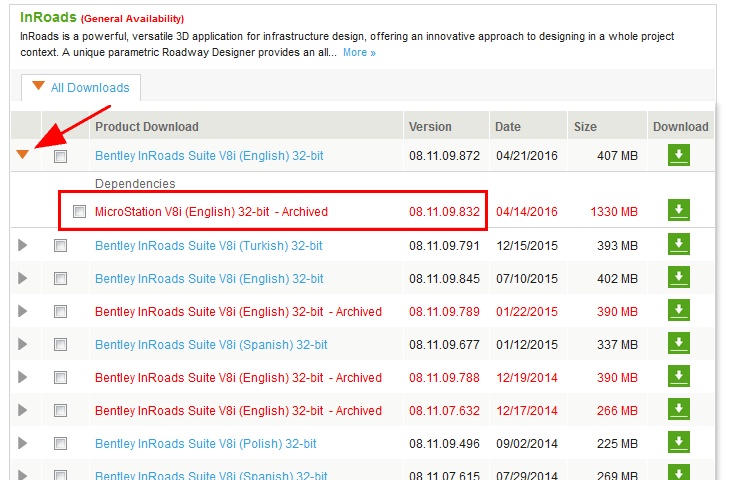Open Bentley InRoads Suite English link dated 04/21/2016
The width and height of the screenshot is (747, 480).
click(x=209, y=156)
